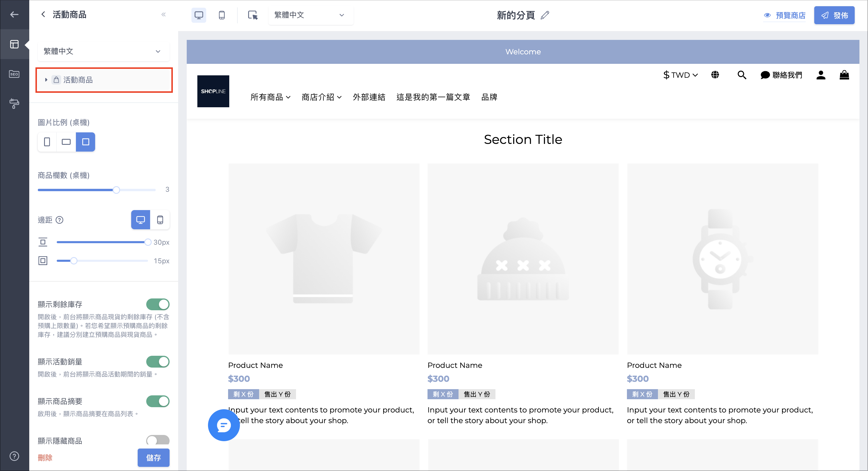Open the SEO settings icon
868x471 pixels.
[14, 74]
